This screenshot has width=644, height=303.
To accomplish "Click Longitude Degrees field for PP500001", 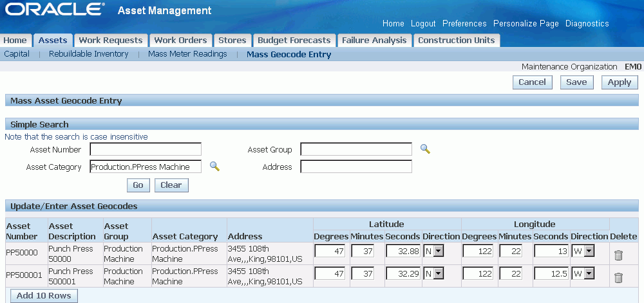I will pos(478,274).
